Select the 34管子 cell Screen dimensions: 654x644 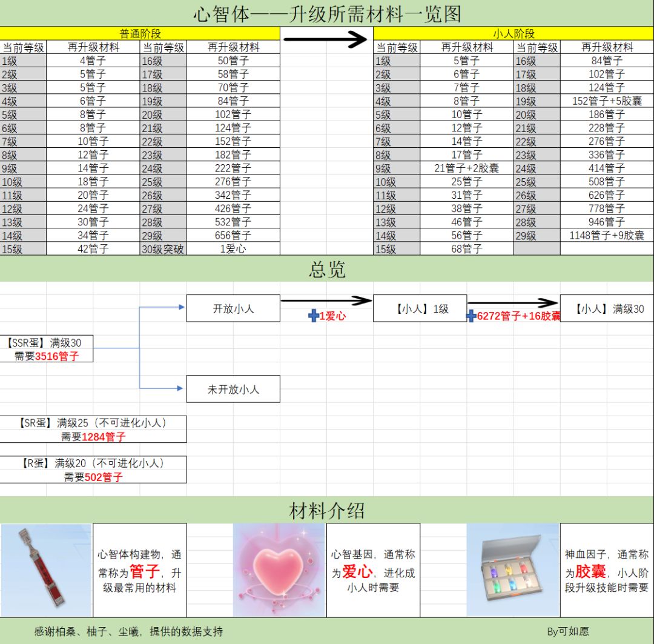point(93,236)
